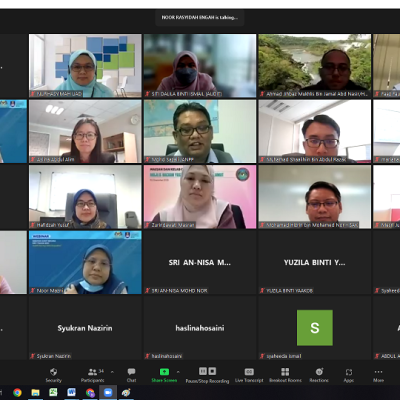This screenshot has height=400, width=400.
Task: Select the Syukran Nazirin participant tile
Action: click(x=85, y=328)
